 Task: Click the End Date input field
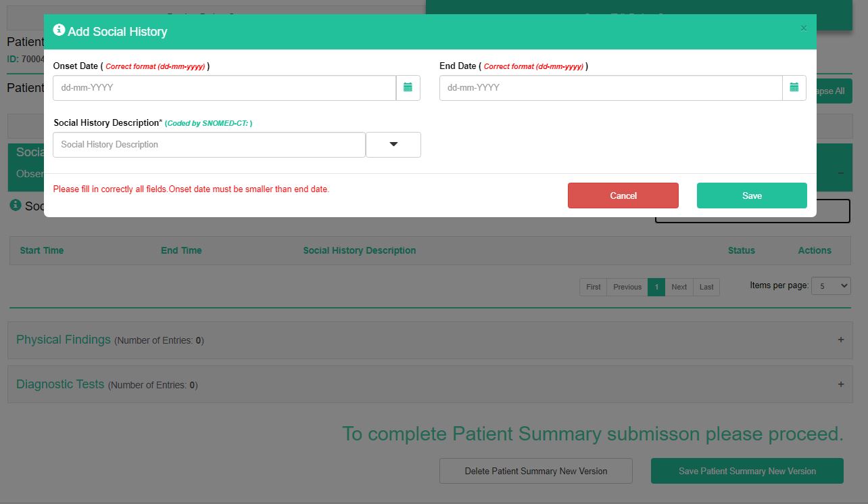tap(610, 88)
